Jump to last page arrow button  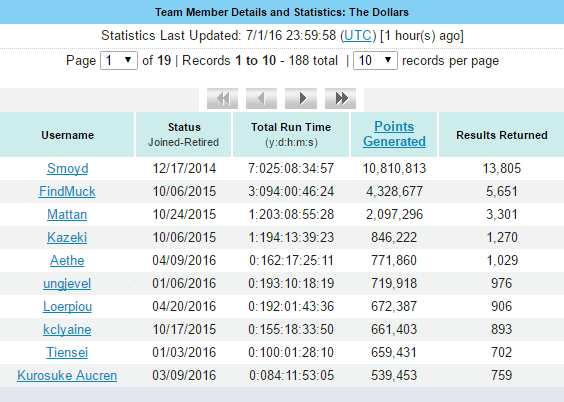(x=340, y=98)
